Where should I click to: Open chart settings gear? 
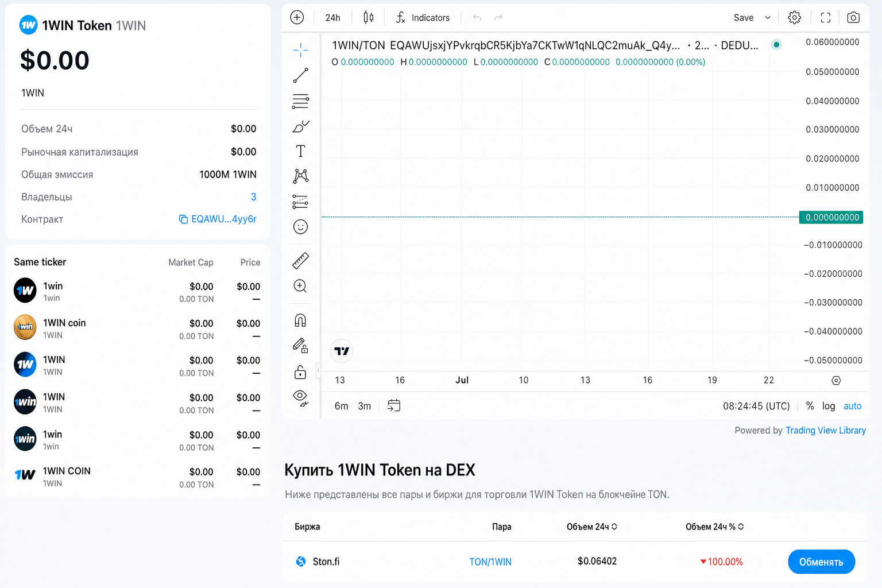click(795, 18)
